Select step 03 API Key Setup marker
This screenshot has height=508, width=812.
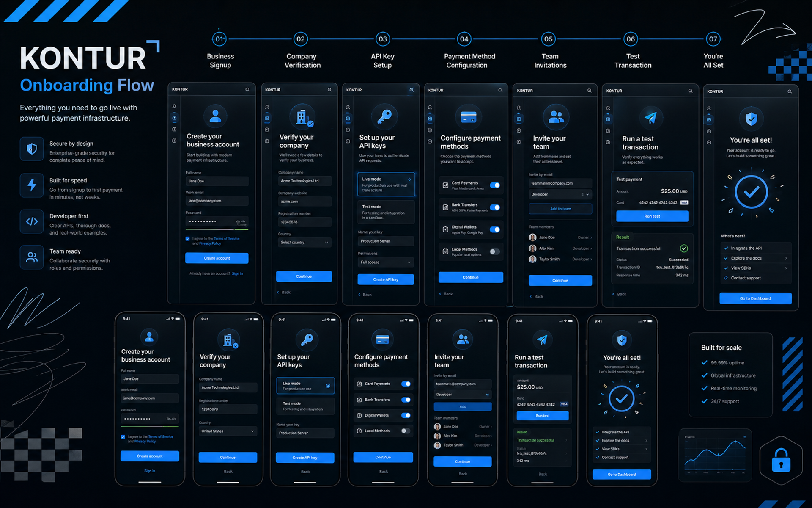coord(383,39)
